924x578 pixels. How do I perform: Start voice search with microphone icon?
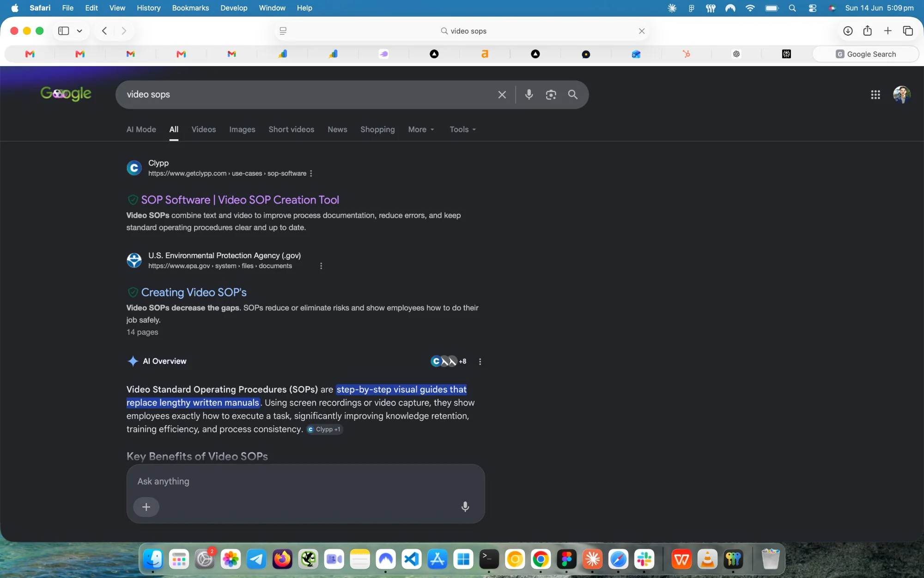tap(529, 95)
